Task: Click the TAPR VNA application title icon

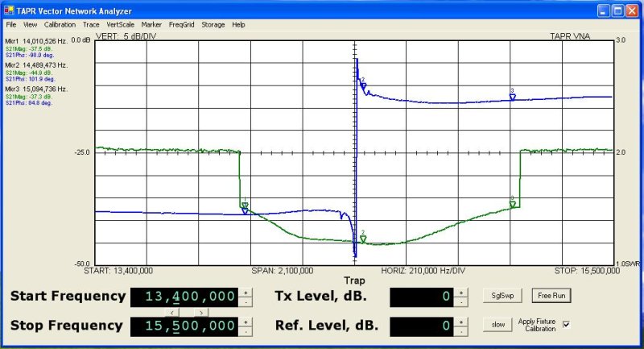Action: [x=9, y=10]
